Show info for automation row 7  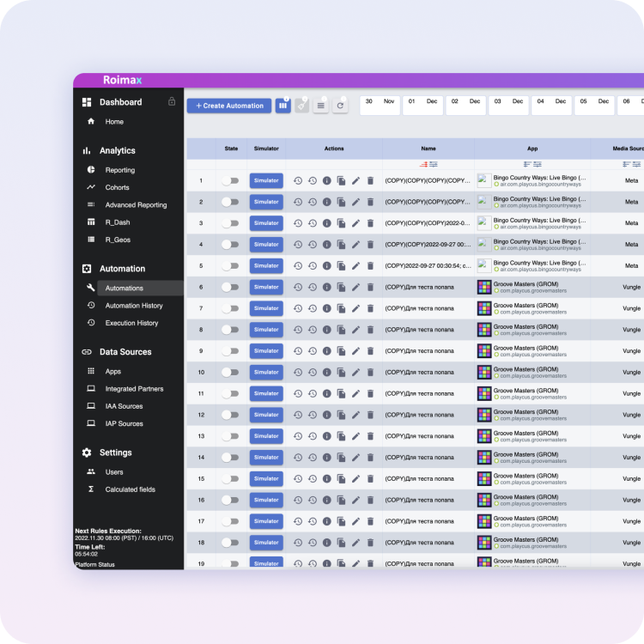tap(327, 308)
